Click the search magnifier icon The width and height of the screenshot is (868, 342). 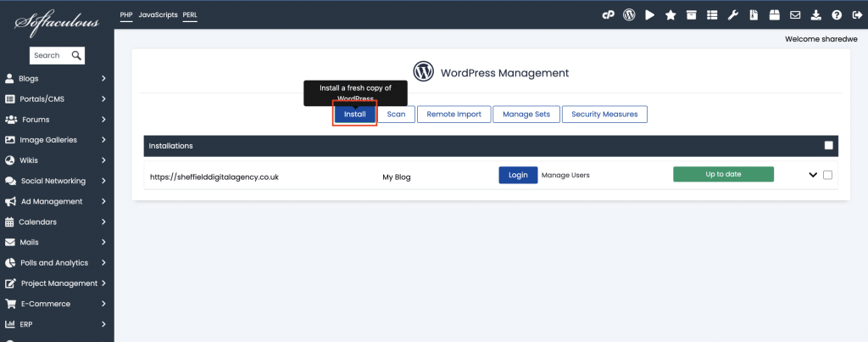[76, 55]
